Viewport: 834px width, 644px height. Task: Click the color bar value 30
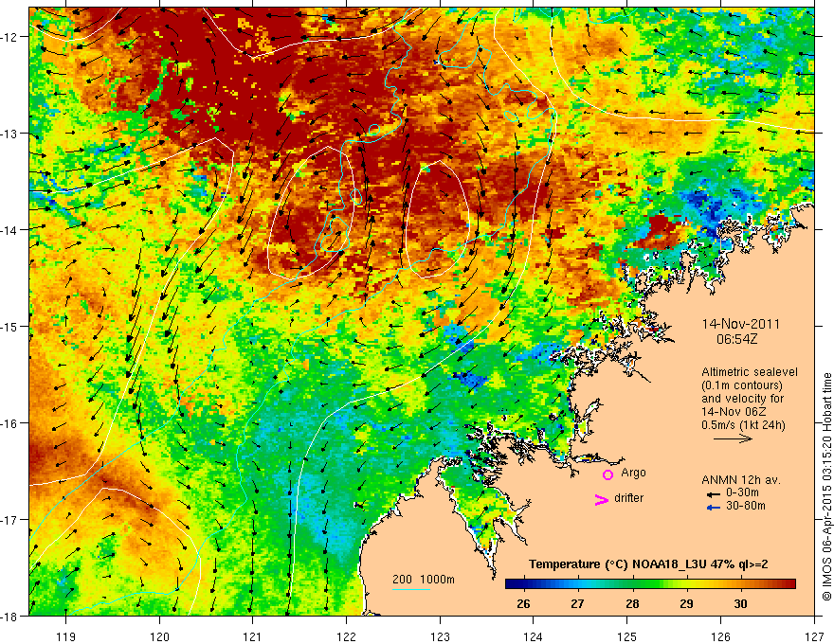pyautogui.click(x=740, y=603)
